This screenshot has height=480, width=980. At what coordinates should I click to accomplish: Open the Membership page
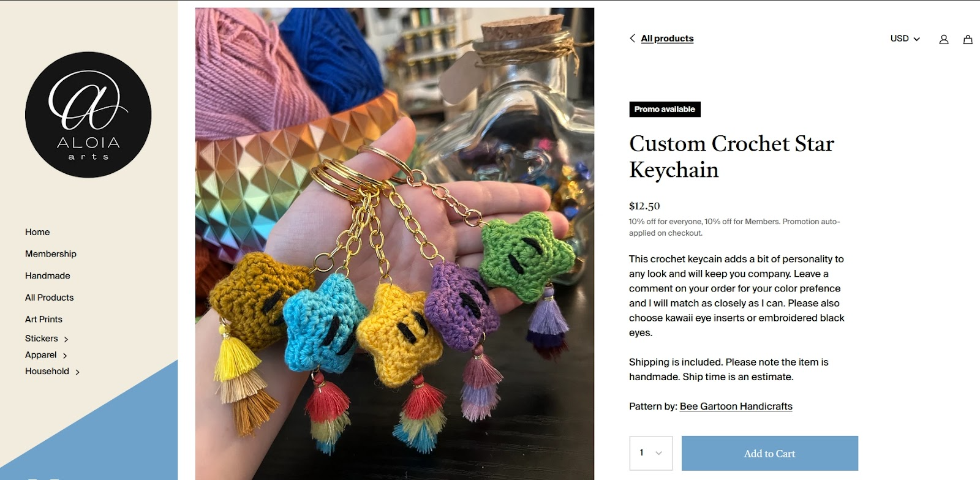point(51,254)
